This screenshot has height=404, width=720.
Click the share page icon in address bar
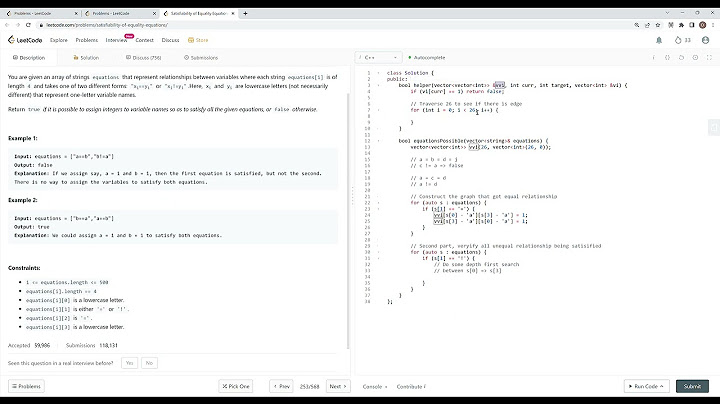647,25
